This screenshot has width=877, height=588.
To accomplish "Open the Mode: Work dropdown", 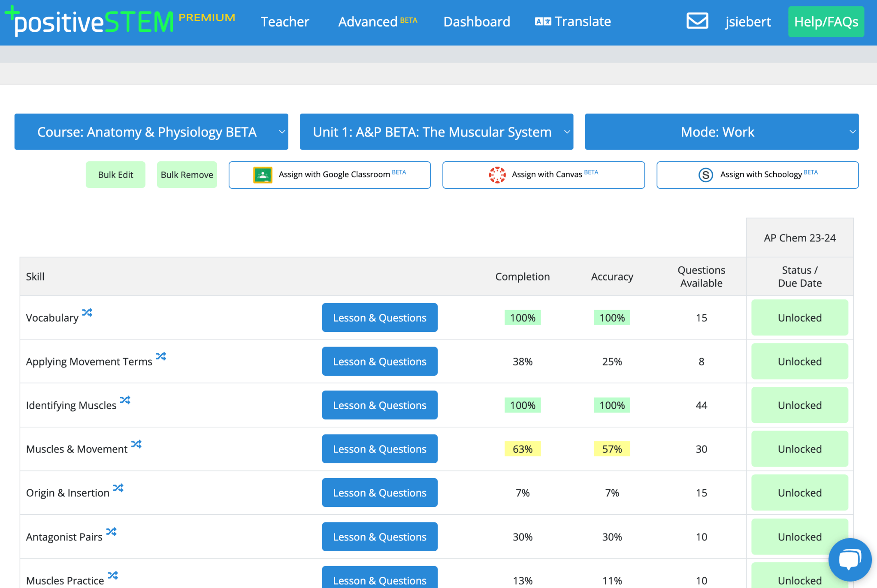I will click(x=721, y=132).
